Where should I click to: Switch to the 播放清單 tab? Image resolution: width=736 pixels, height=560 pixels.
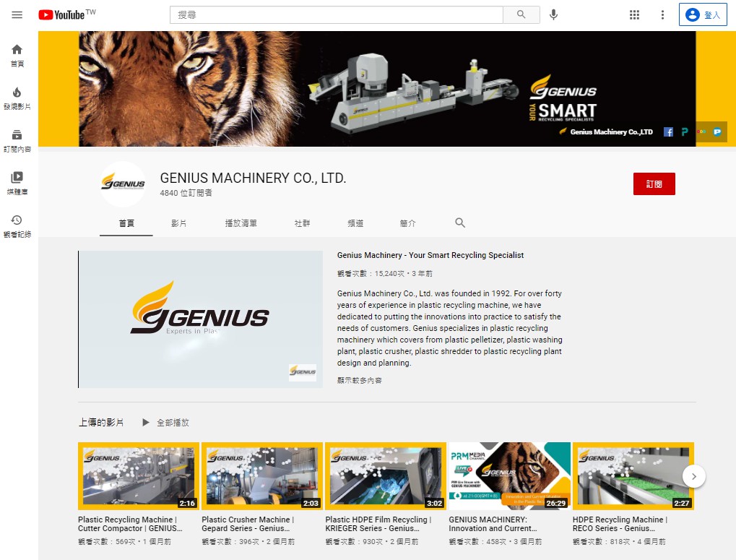click(241, 223)
